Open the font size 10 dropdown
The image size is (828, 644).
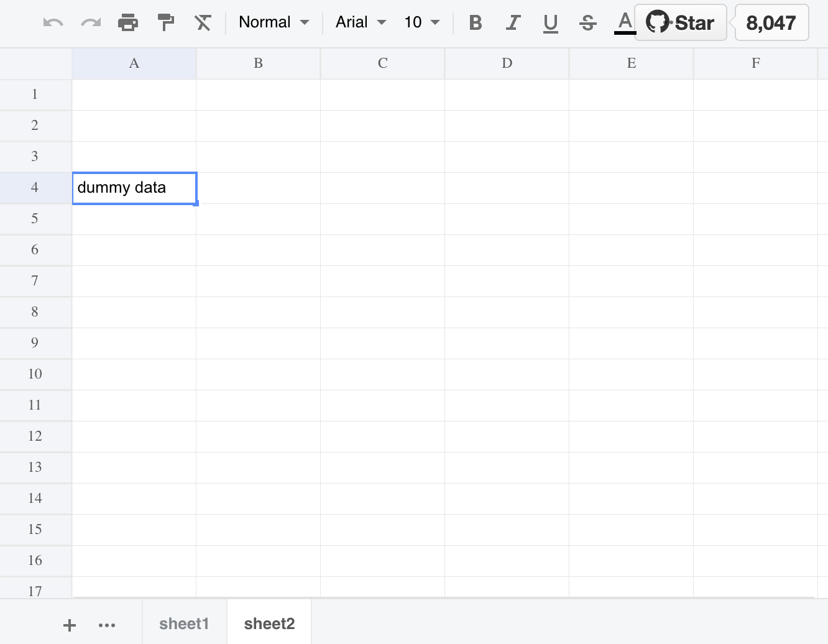pos(421,22)
